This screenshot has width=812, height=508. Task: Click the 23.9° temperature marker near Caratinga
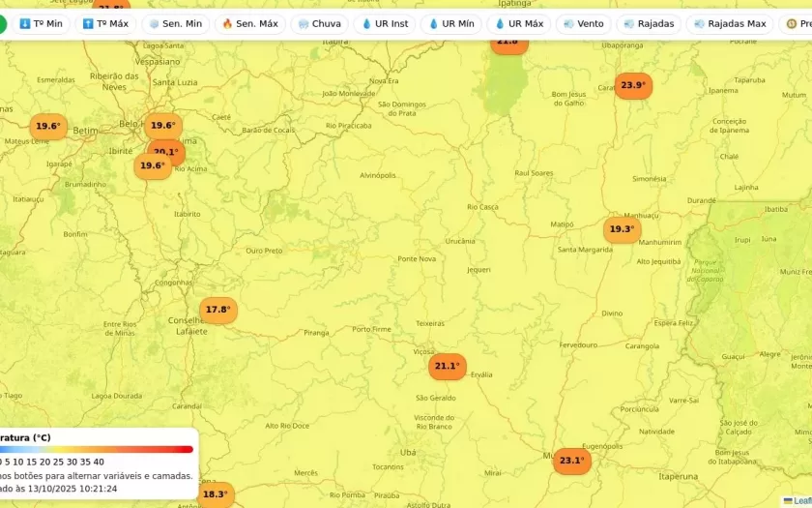tap(633, 85)
